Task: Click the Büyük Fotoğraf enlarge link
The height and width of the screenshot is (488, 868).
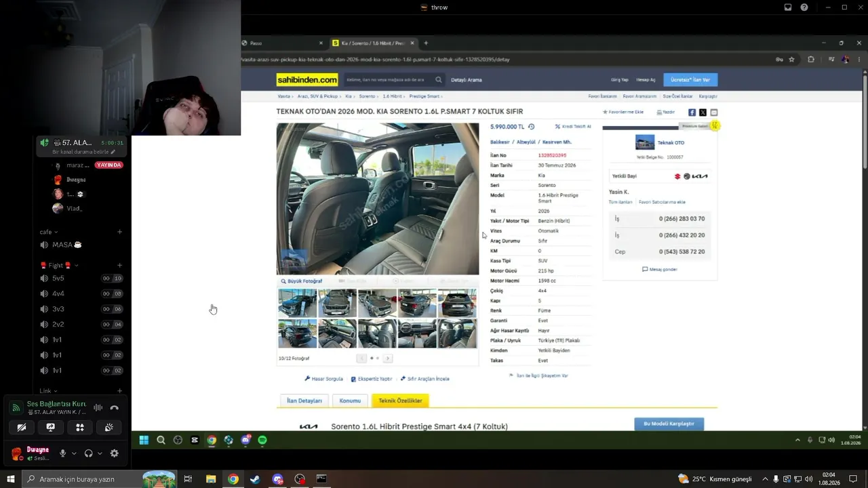Action: pos(302,281)
